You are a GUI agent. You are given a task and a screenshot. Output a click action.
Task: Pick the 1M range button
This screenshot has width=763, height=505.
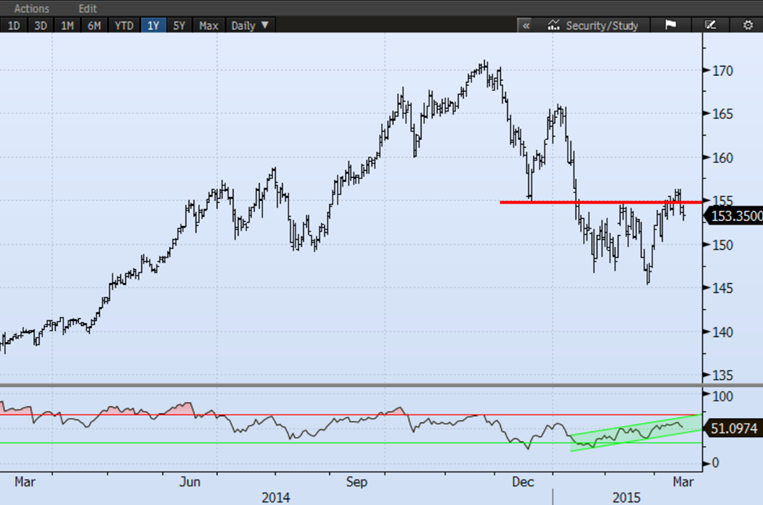67,25
